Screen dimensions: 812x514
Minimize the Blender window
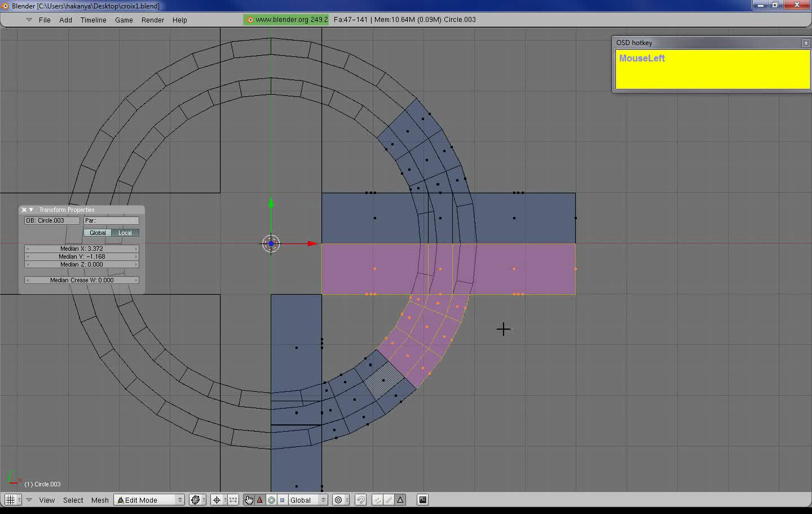761,5
